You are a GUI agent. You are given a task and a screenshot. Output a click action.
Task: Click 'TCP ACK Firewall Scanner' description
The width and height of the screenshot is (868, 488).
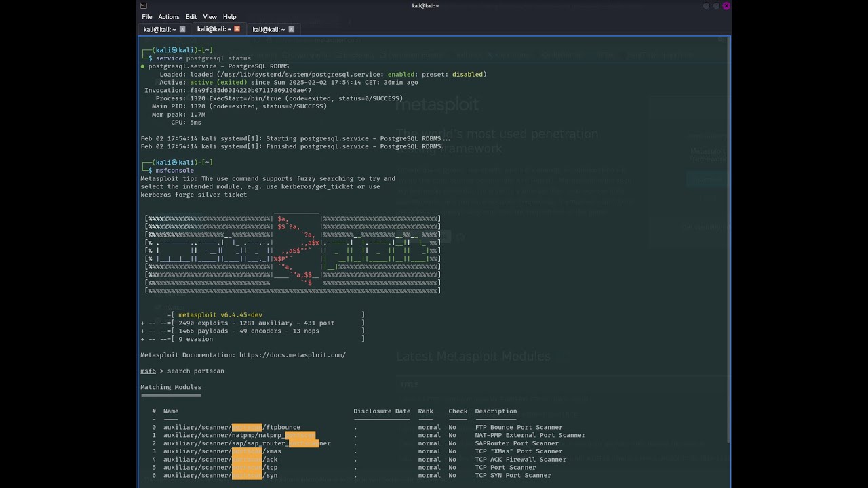point(521,460)
